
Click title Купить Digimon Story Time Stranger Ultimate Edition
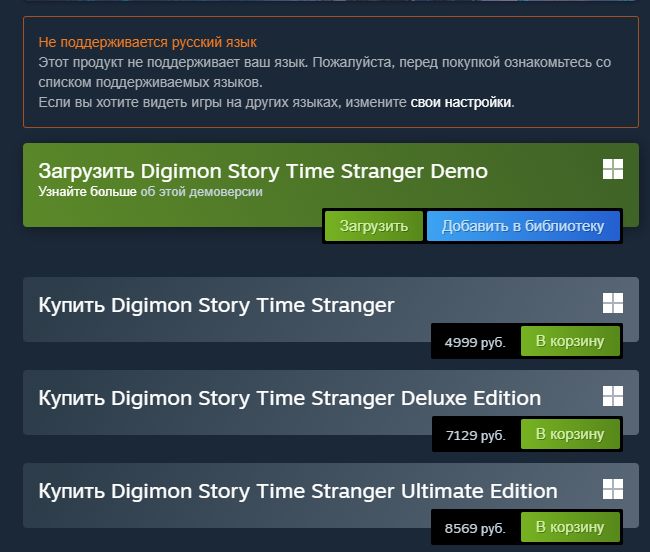point(298,491)
